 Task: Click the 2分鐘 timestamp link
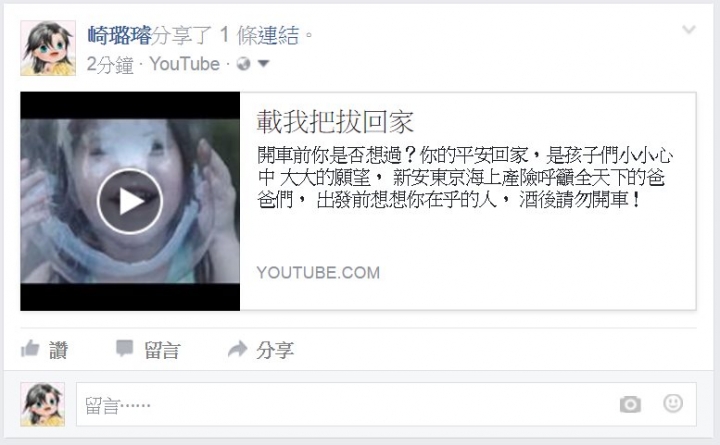coord(110,64)
